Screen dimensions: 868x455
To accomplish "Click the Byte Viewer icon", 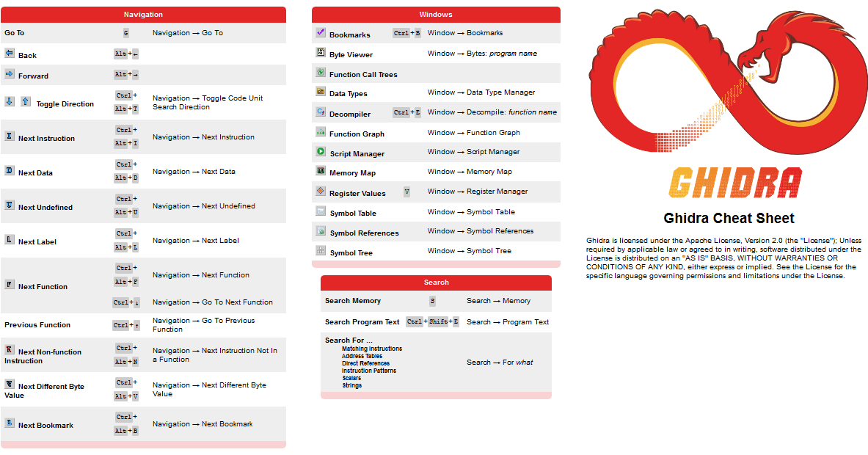I will point(321,52).
